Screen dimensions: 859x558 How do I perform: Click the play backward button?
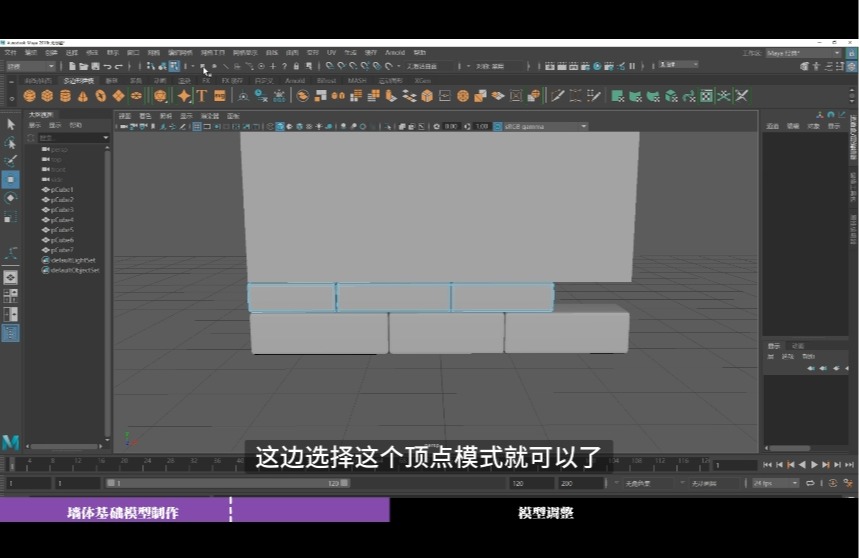[803, 465]
